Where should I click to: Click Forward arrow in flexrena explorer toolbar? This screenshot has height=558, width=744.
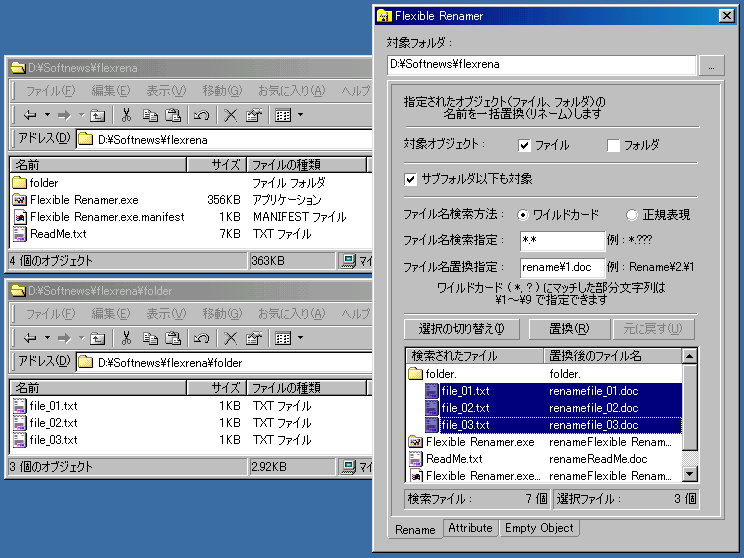pos(64,115)
